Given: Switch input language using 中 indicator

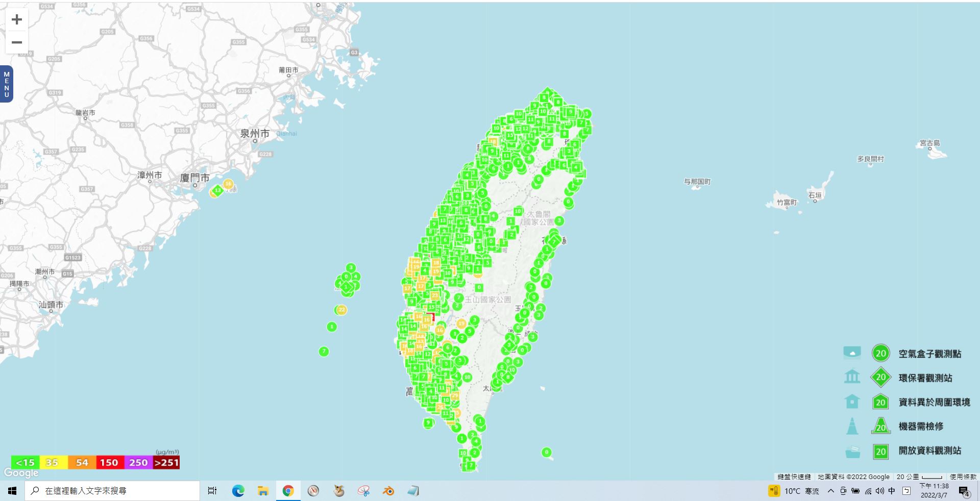Looking at the screenshot, I should pyautogui.click(x=892, y=491).
